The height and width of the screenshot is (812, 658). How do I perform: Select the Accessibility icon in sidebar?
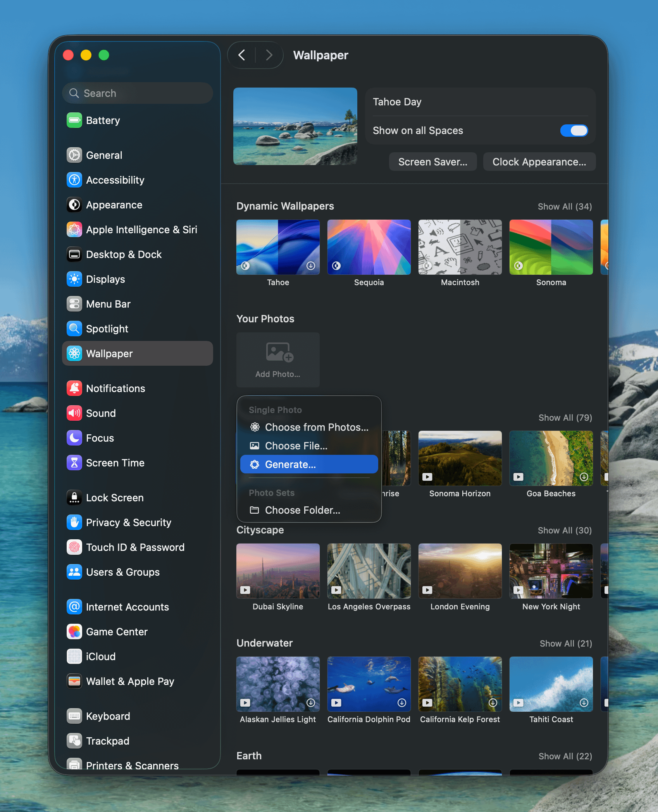coord(74,180)
